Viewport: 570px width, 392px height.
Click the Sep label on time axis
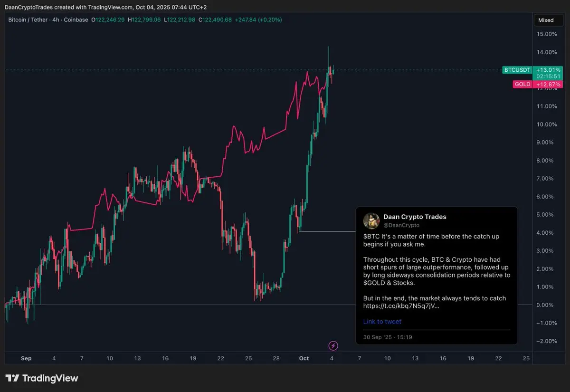pos(26,358)
